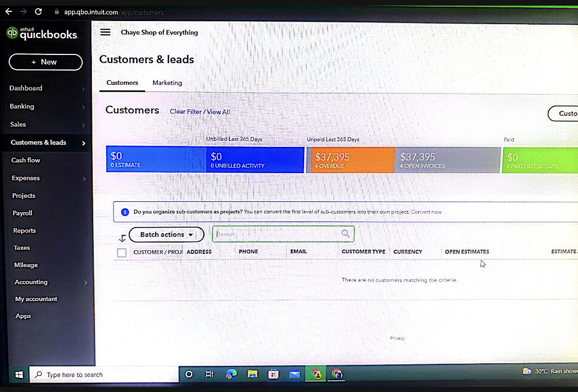This screenshot has width=578, height=392.
Task: Open Cash flow in the sidebar
Action: point(26,160)
